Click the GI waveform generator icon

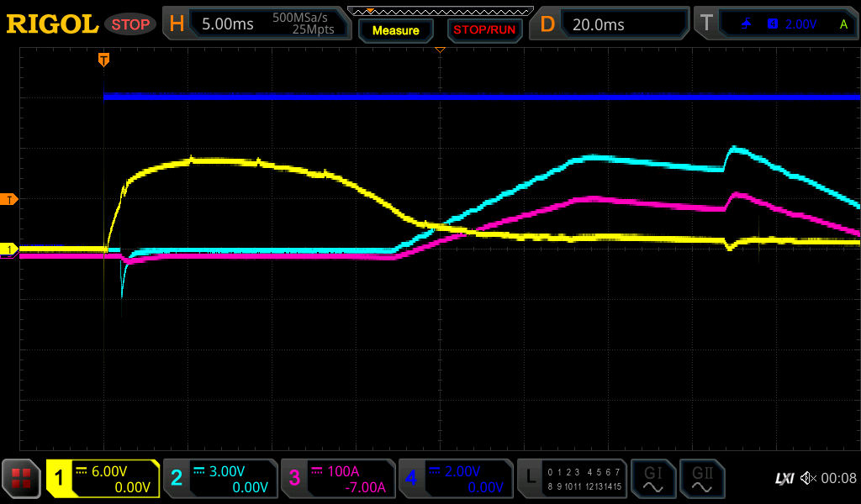click(x=652, y=479)
